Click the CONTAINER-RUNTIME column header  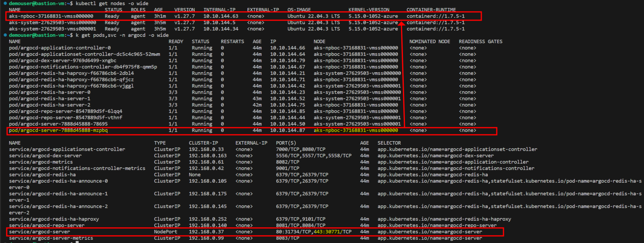431,10
